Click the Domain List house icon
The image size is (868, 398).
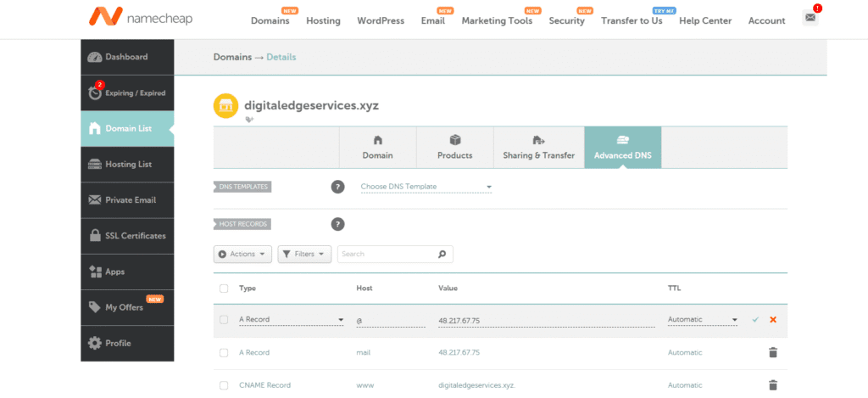pos(95,129)
